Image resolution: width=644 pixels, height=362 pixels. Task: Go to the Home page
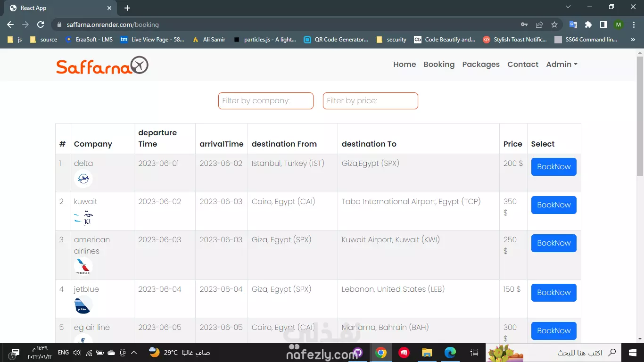(405, 65)
